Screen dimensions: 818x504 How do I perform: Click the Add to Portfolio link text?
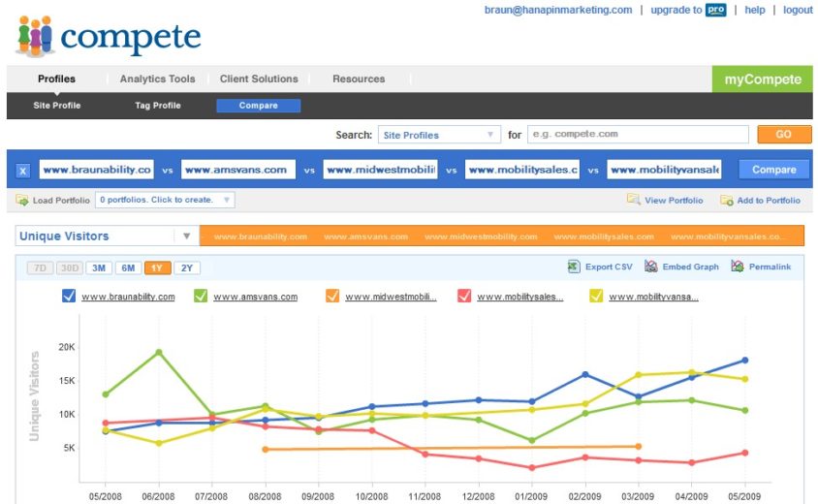pos(769,201)
